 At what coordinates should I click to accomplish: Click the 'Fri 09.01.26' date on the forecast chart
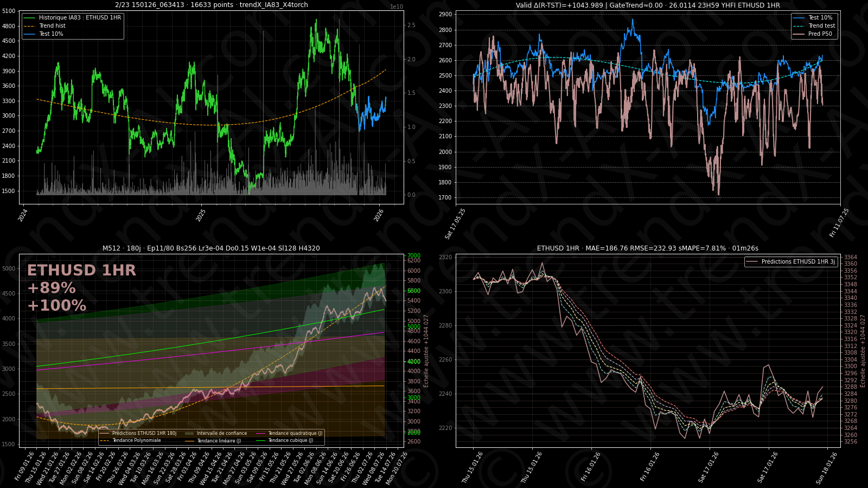click(25, 466)
